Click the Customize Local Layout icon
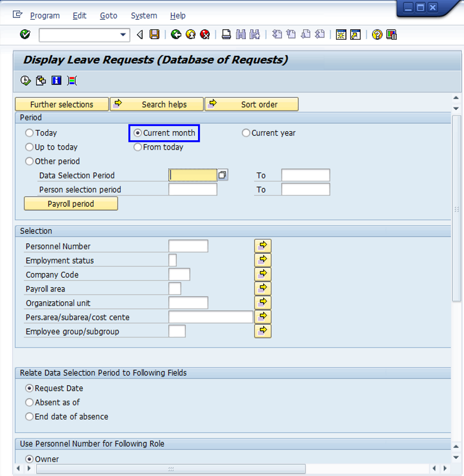This screenshot has height=476, width=464. click(x=392, y=35)
